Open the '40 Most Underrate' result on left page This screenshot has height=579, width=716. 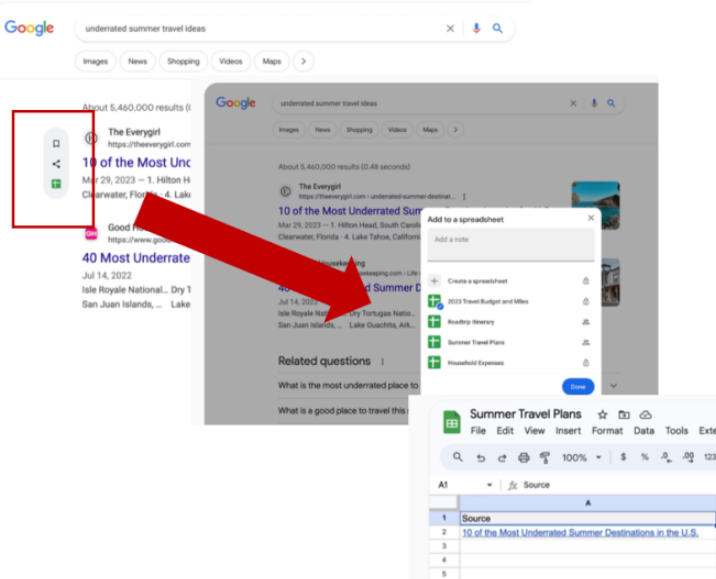point(136,258)
